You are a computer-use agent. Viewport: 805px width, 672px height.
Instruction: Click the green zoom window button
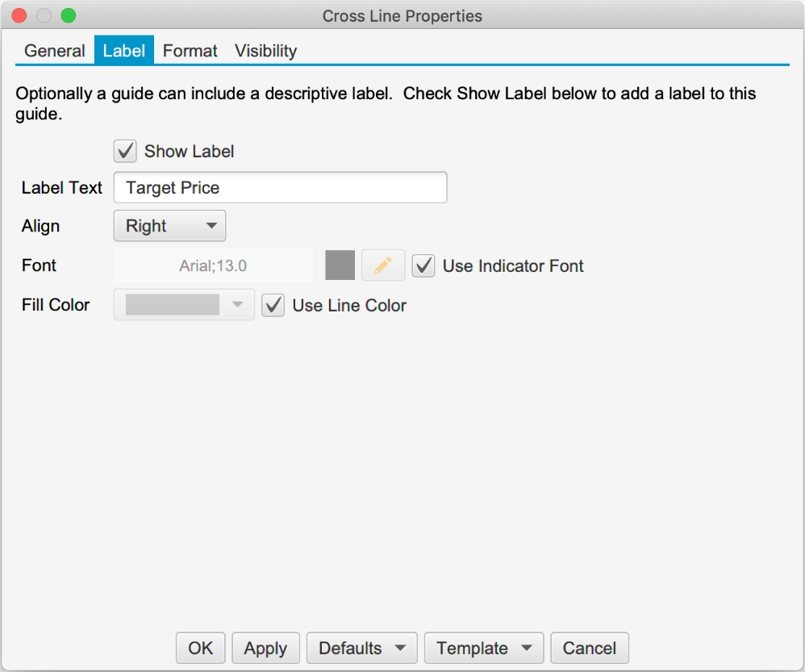69,16
